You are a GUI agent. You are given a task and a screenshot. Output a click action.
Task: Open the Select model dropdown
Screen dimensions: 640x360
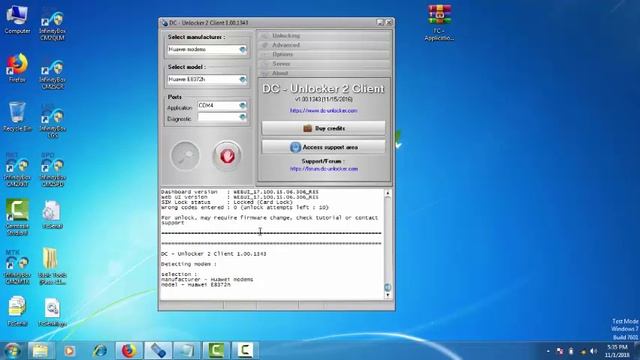242,79
